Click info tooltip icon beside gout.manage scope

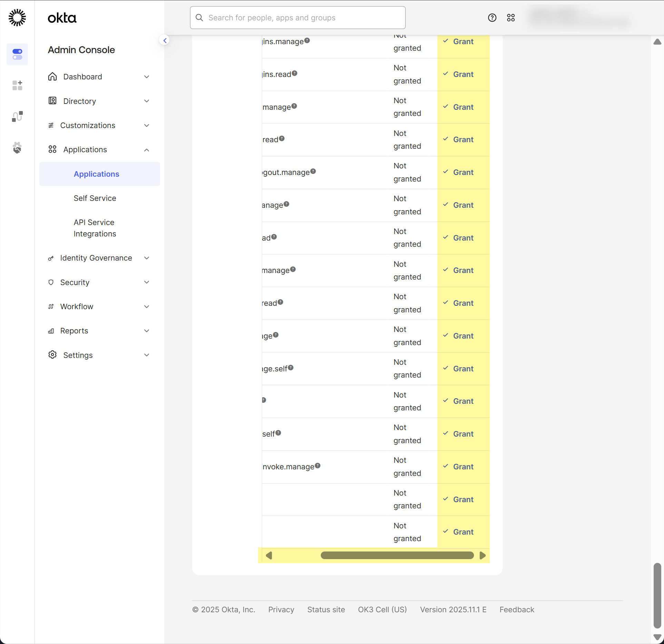[313, 171]
